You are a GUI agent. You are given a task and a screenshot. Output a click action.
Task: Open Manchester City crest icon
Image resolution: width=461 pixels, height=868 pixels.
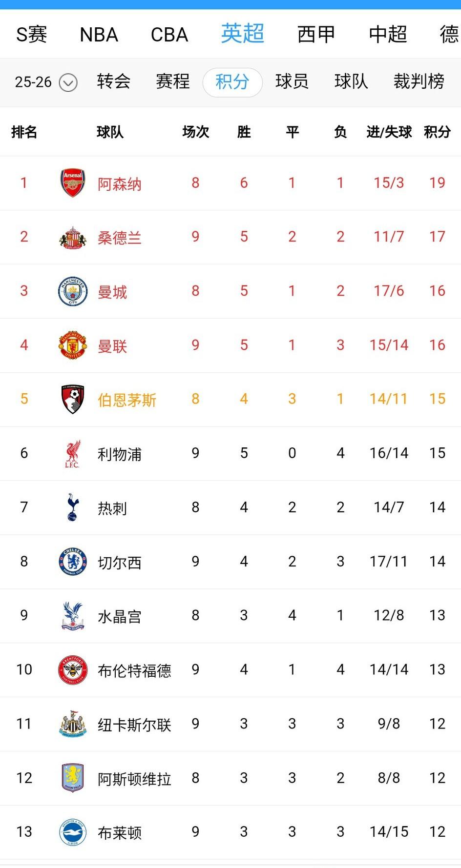pyautogui.click(x=72, y=291)
